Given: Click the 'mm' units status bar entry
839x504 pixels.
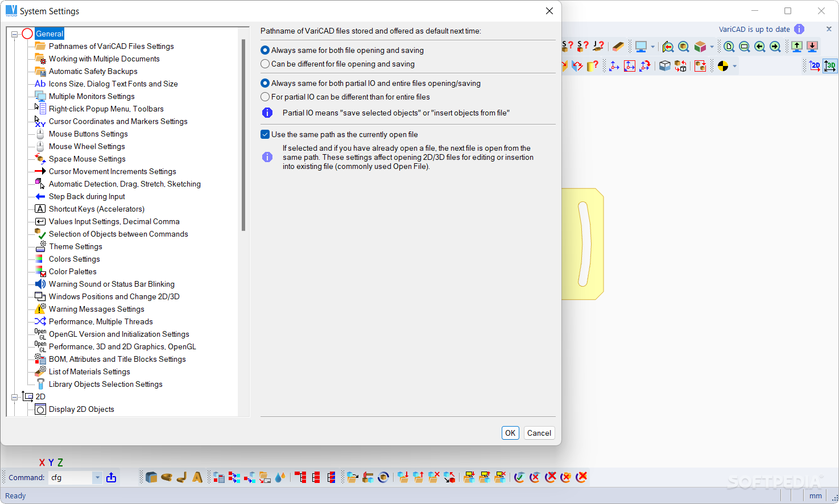Looking at the screenshot, I should point(816,495).
